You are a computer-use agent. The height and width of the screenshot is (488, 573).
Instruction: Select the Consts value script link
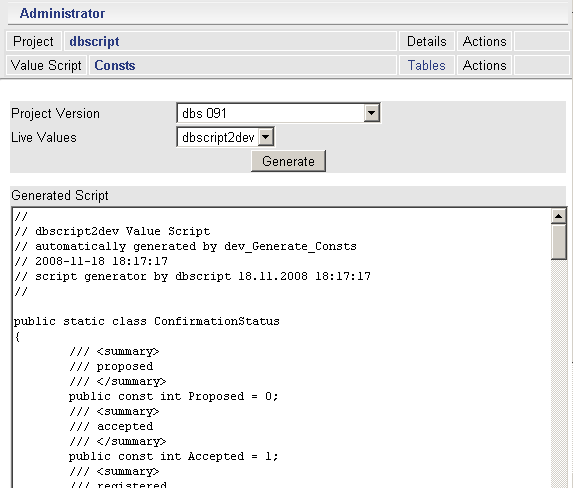[x=115, y=65]
